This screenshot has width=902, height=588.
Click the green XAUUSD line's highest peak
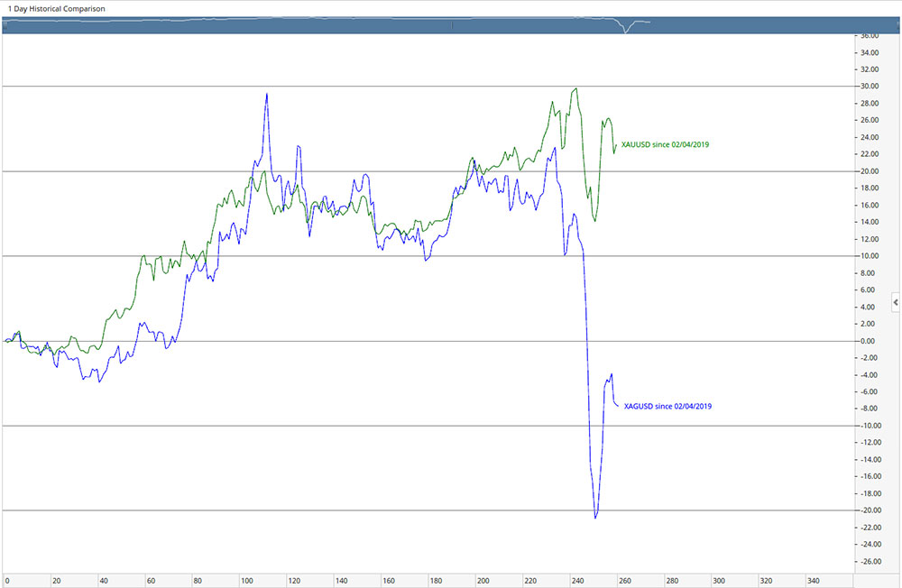tap(575, 88)
